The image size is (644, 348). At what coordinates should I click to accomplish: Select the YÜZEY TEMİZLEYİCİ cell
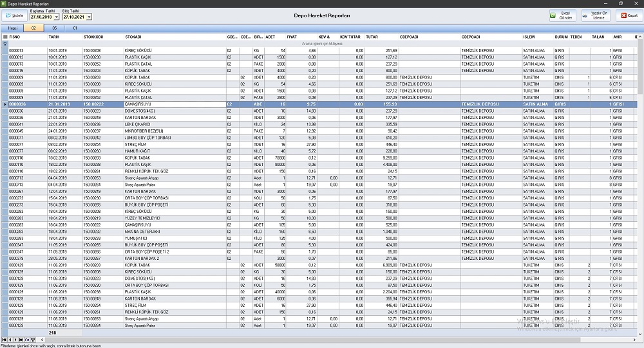pyautogui.click(x=175, y=218)
